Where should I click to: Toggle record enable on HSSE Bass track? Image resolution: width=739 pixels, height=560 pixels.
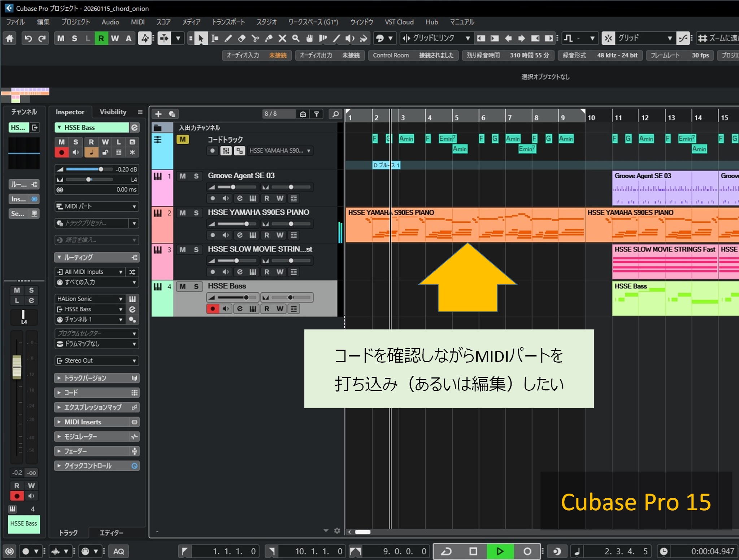pos(213,309)
